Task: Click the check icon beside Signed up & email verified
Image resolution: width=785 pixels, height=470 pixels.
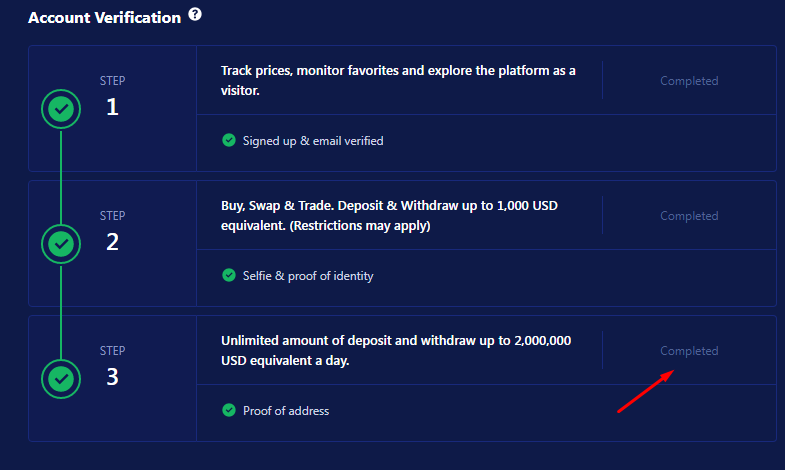Action: click(x=229, y=140)
